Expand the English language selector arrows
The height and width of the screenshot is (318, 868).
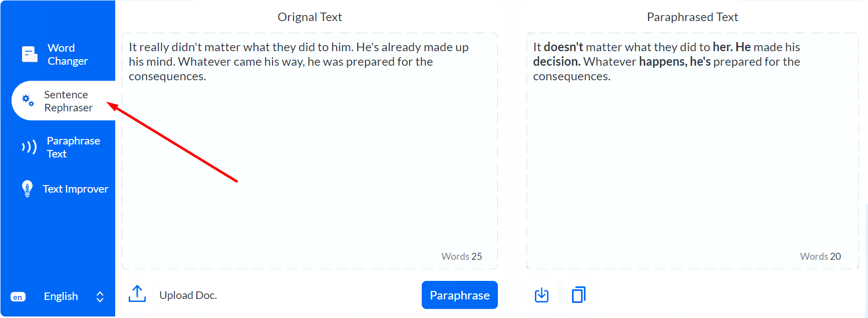[x=100, y=296]
